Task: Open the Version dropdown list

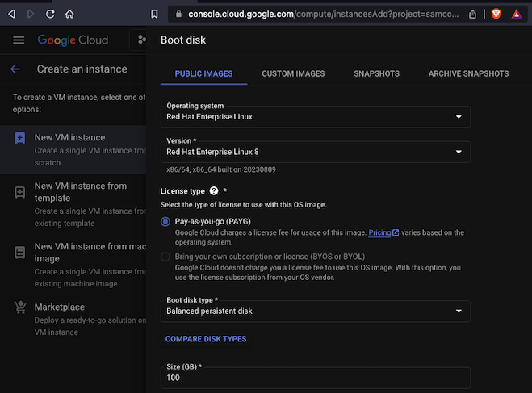Action: [x=316, y=151]
